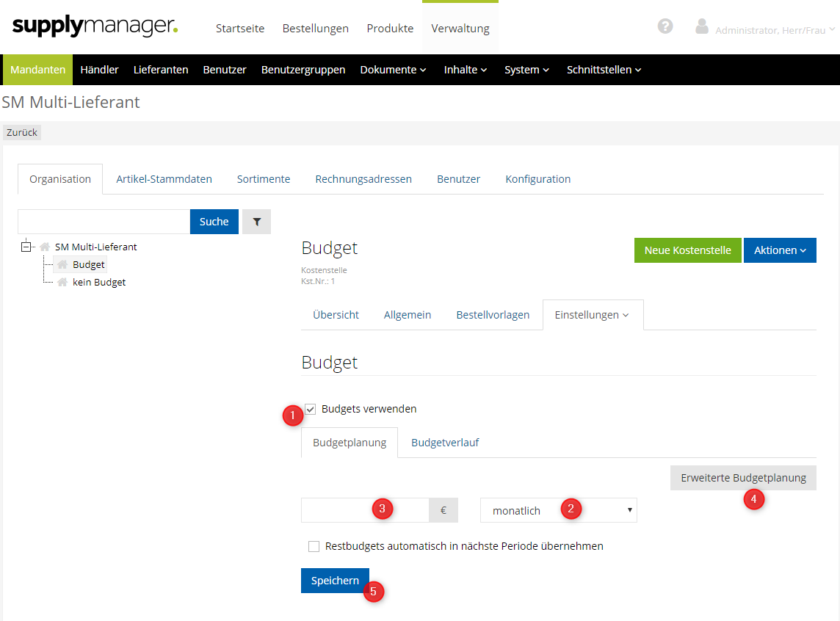Collapse the SM Multi-Lieferant tree node
This screenshot has height=621, width=840.
tap(27, 247)
